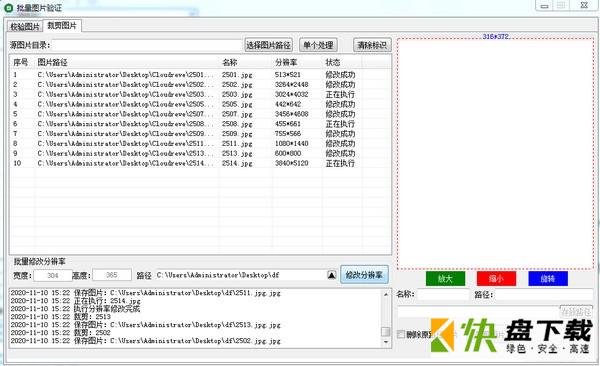Click inside the red dashed preview area
Screen dimensions: 600x366
(495, 153)
